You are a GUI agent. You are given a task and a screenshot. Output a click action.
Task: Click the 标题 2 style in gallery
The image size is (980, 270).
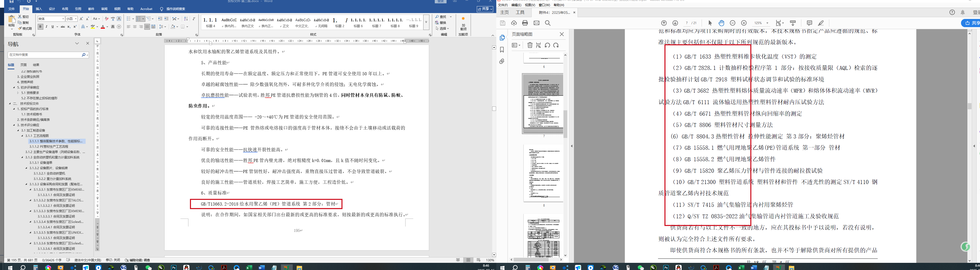pos(339,22)
